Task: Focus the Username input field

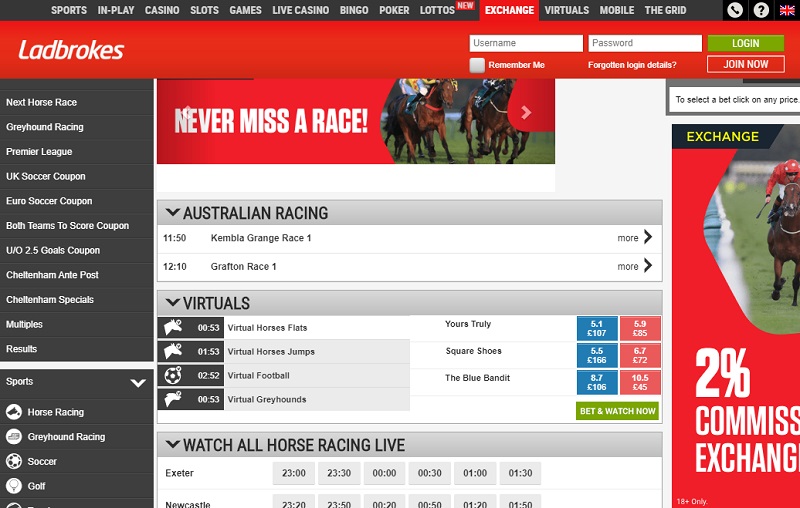Action: point(526,43)
